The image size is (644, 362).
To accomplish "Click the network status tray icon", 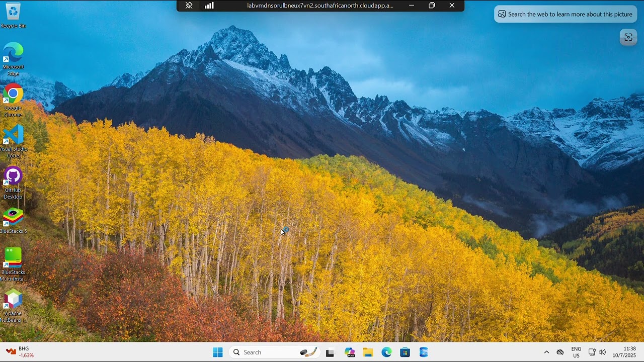I will click(x=592, y=352).
